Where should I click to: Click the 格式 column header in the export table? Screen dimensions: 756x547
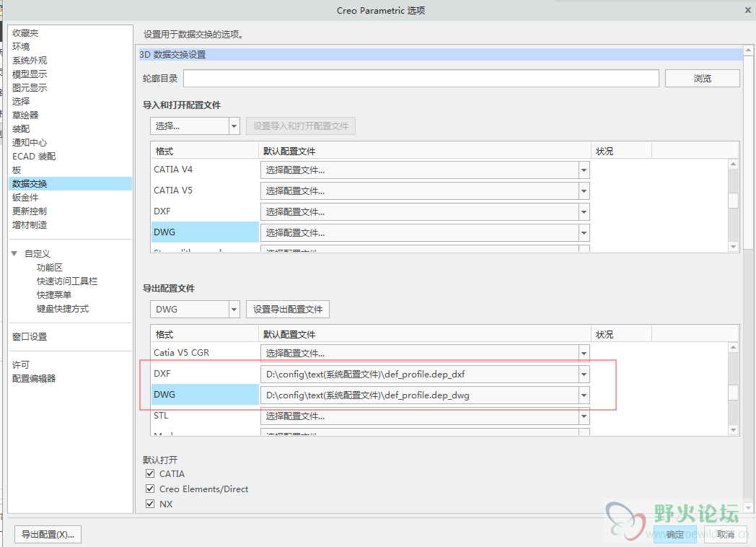tap(205, 334)
